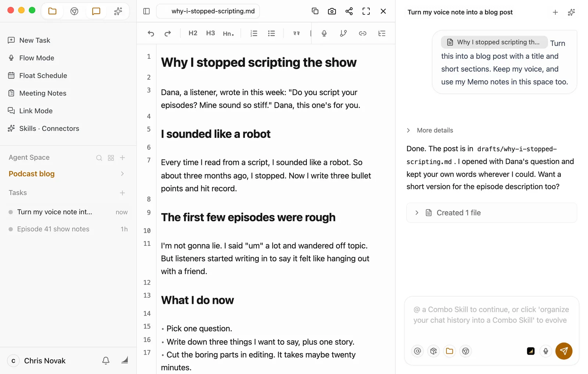Viewport: 588px width, 374px height.
Task: Expand the More details section
Action: coord(430,130)
